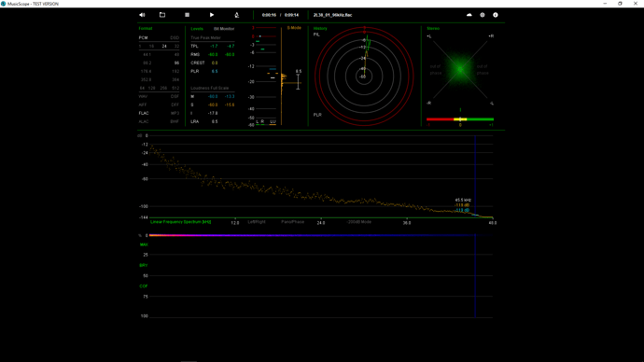The image size is (644, 362).
Task: Click the LRA row label
Action: pyautogui.click(x=195, y=121)
